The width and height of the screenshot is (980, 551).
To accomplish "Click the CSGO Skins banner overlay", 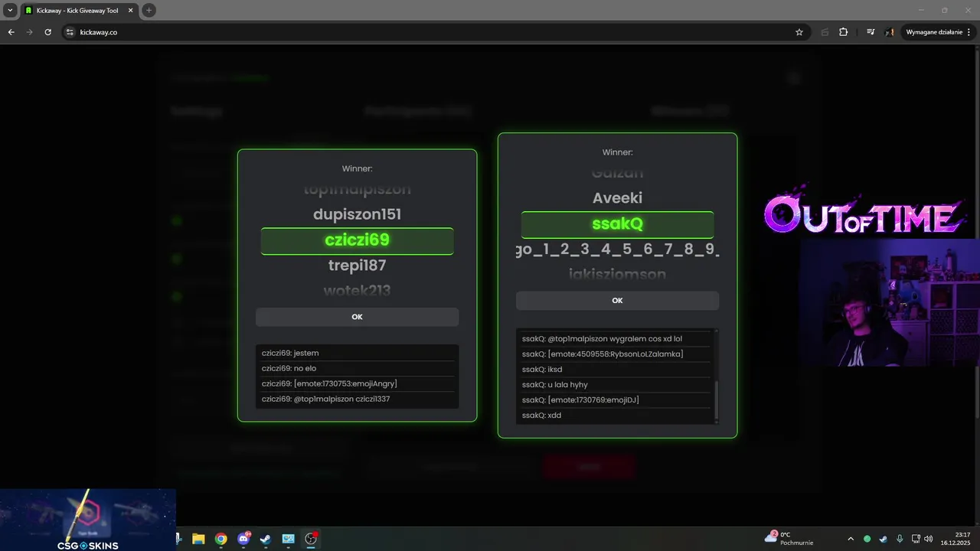I will [88, 520].
